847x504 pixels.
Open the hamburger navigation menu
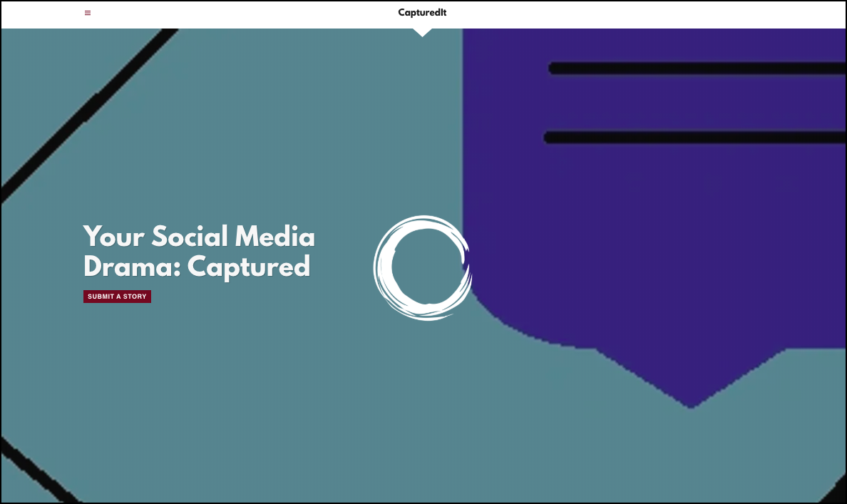coord(88,13)
